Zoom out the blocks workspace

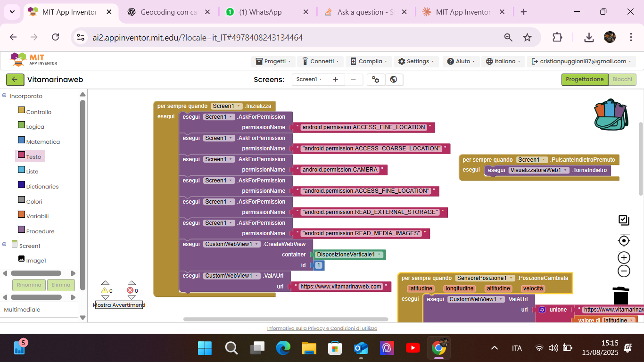point(624,271)
